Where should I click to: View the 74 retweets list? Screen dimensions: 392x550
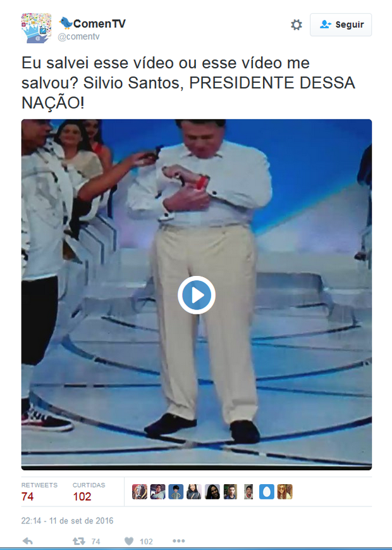click(39, 492)
